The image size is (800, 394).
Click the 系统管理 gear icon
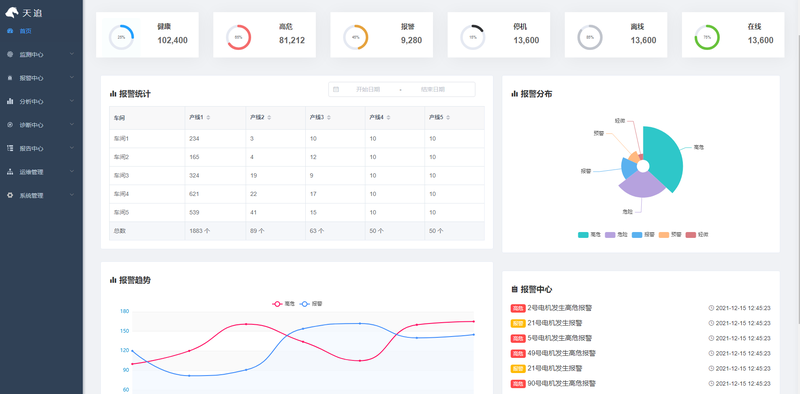click(x=10, y=195)
